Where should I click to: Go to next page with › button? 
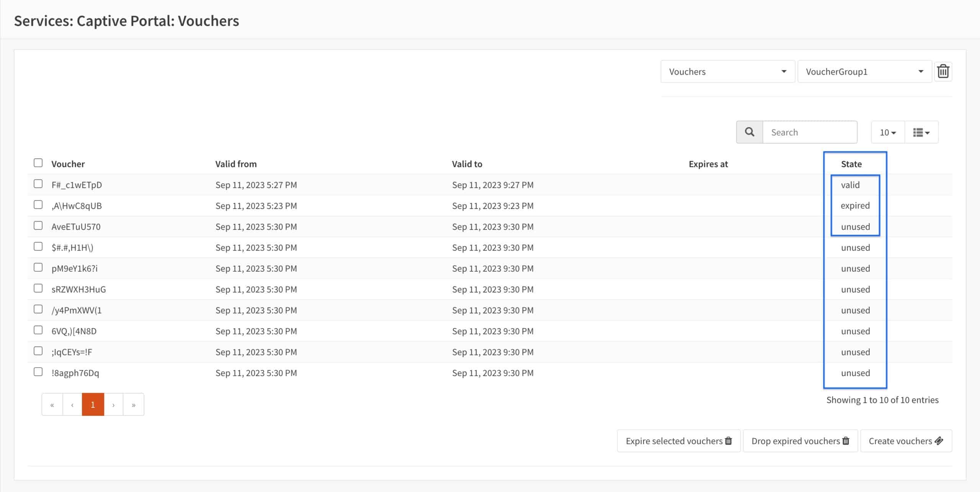pos(113,404)
